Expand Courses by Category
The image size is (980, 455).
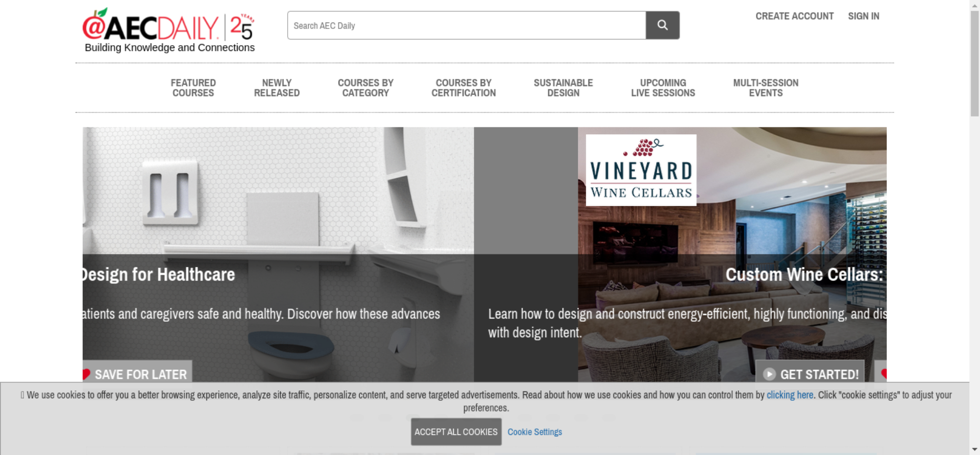tap(366, 88)
